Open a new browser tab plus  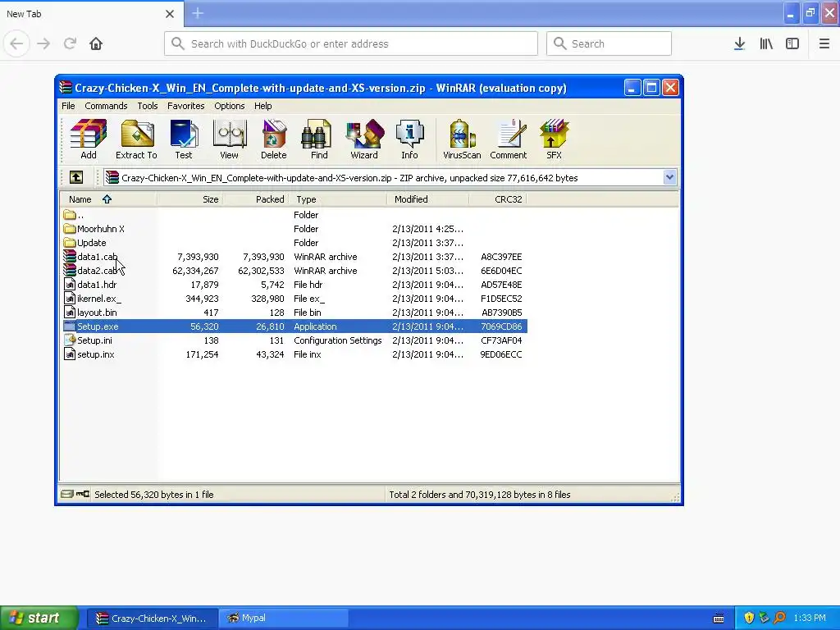pyautogui.click(x=198, y=13)
